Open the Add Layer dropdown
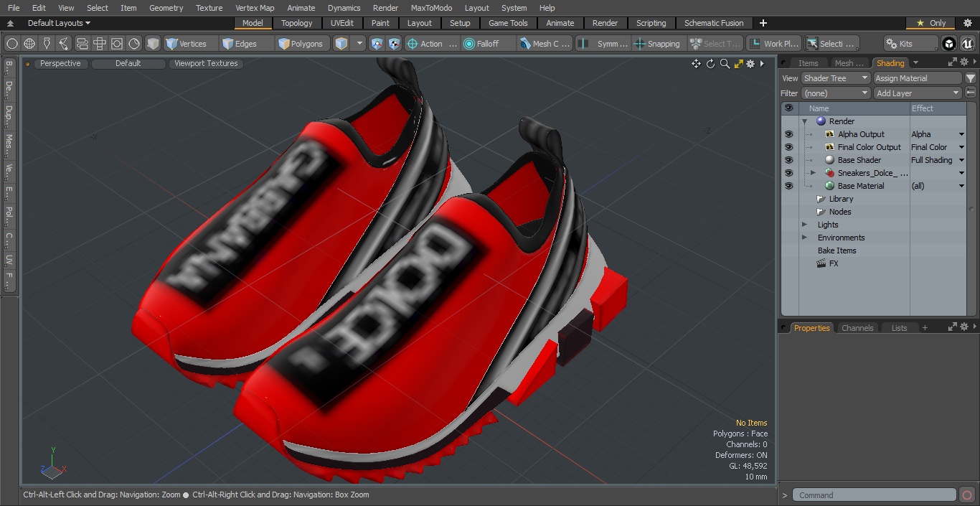 [917, 93]
